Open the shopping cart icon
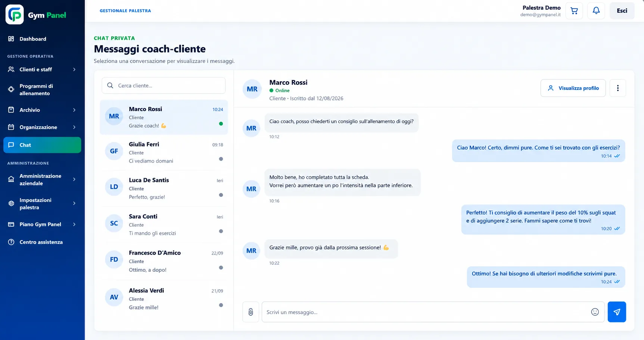This screenshot has width=644, height=340. pyautogui.click(x=574, y=11)
